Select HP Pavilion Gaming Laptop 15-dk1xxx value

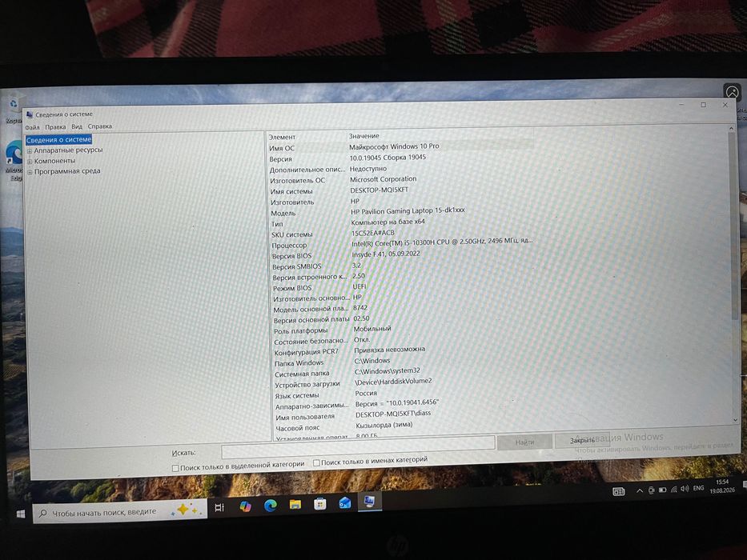click(x=408, y=211)
